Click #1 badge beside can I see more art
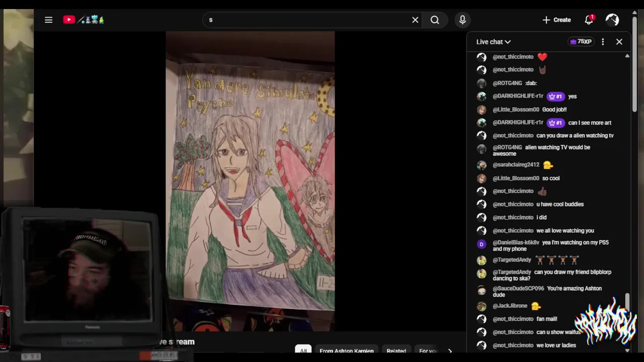Screen dimensions: 644x362 point(555,123)
